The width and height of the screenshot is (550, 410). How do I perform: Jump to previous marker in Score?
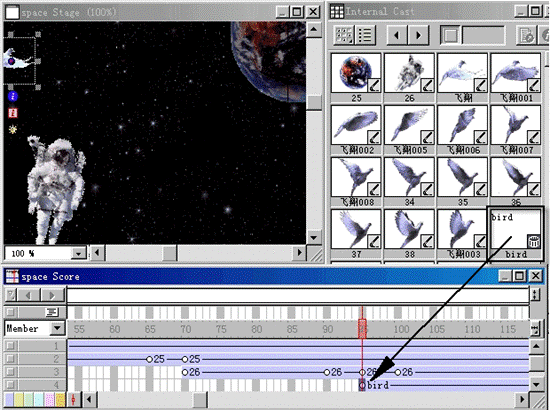tap(28, 295)
